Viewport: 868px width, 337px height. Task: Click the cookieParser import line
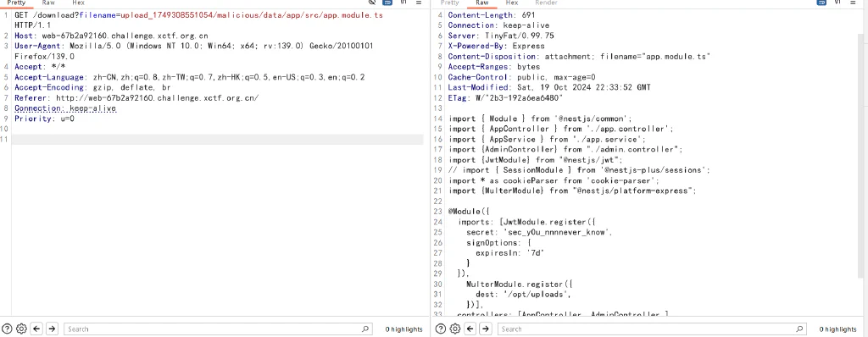(x=554, y=181)
